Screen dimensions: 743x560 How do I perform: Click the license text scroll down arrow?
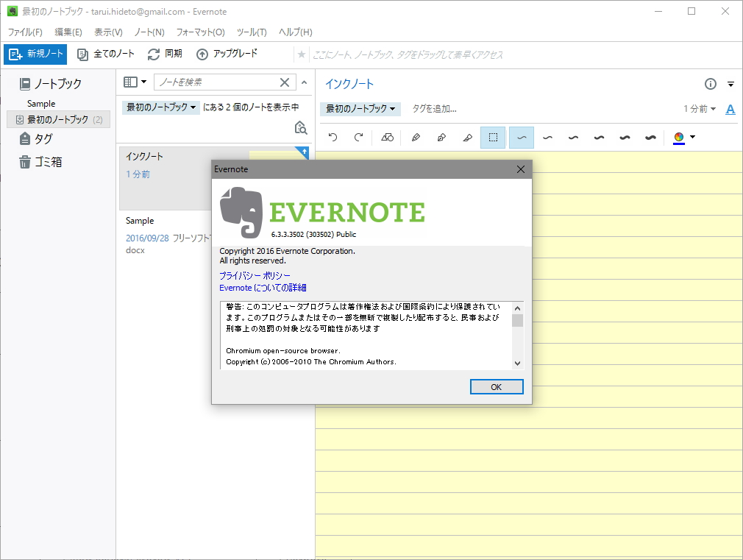pos(517,364)
